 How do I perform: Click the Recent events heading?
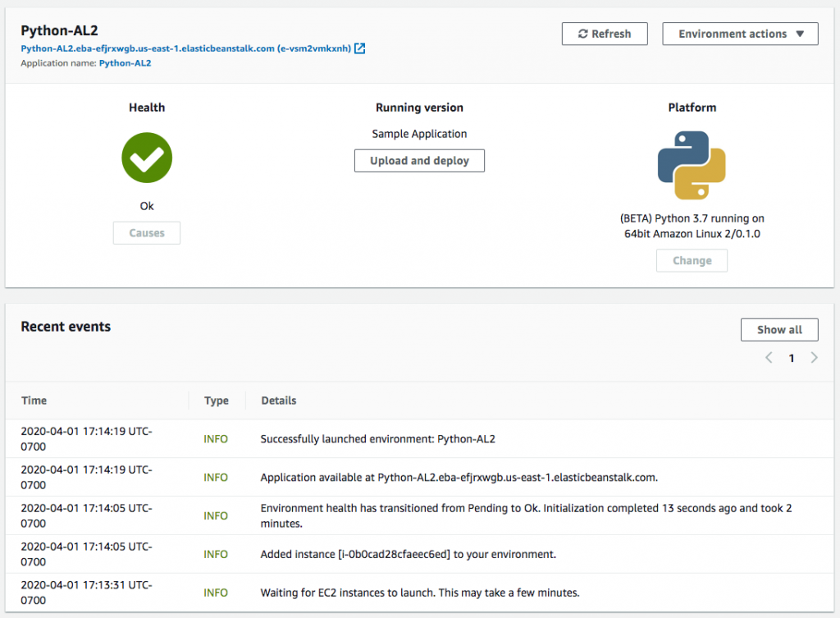tap(66, 327)
